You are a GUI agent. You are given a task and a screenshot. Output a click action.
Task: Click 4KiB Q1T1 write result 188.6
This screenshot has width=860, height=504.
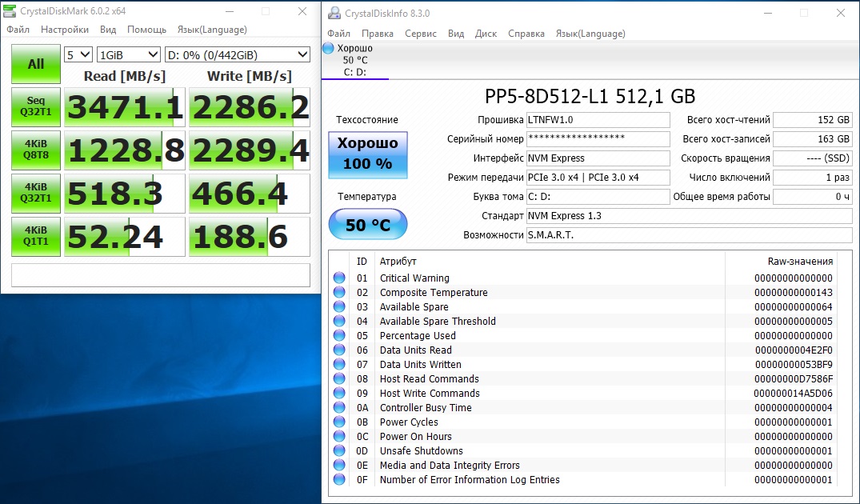250,237
